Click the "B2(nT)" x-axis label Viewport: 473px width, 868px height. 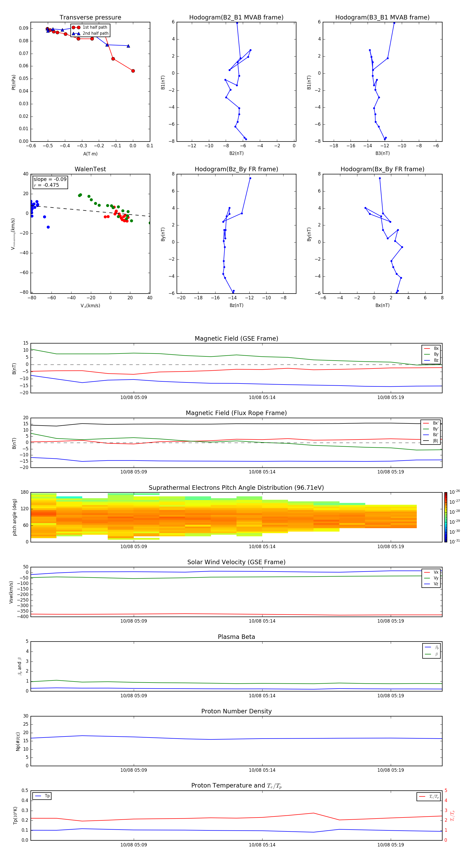click(x=236, y=153)
